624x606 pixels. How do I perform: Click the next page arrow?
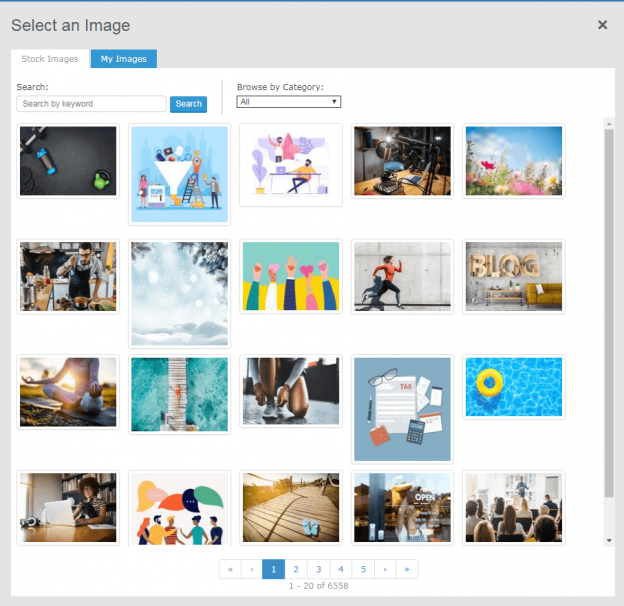[x=385, y=569]
